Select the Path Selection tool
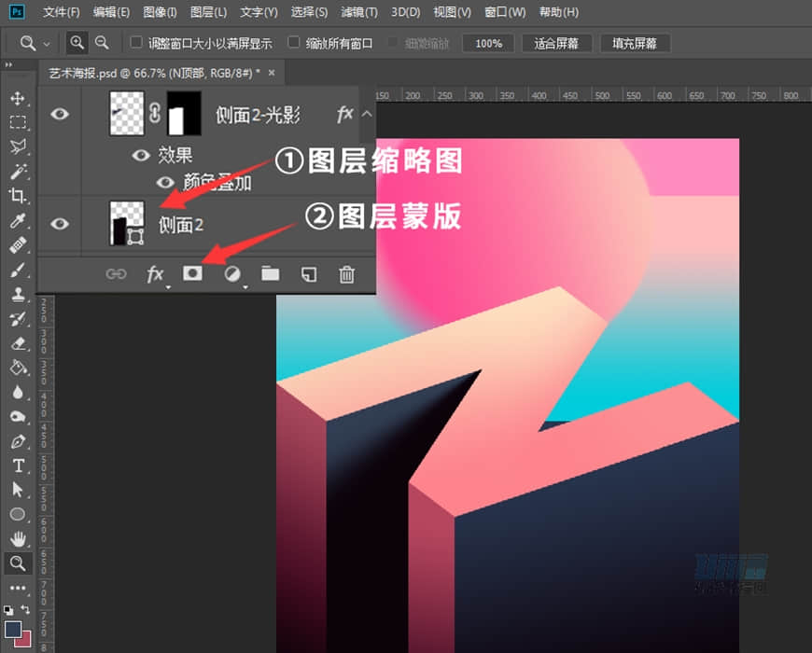This screenshot has width=812, height=653. (18, 490)
